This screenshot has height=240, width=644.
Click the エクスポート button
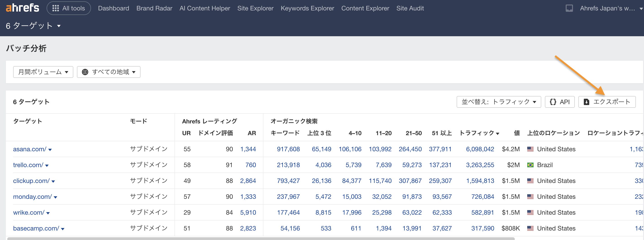click(x=606, y=102)
